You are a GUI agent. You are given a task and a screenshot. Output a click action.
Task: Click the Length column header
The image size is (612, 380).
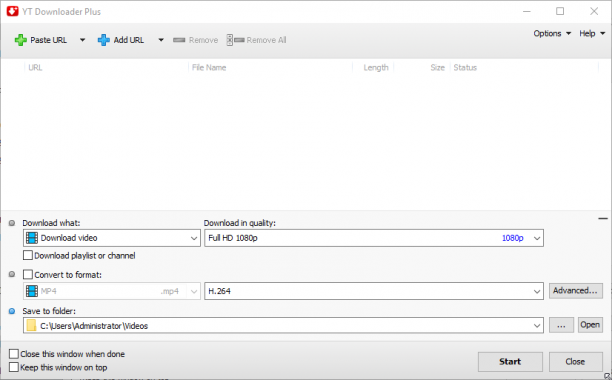coord(376,67)
